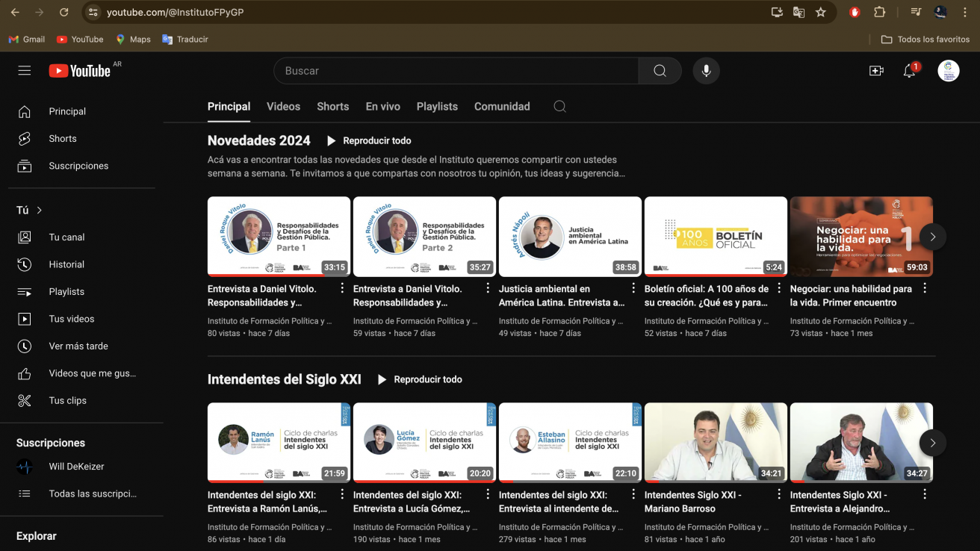Open the Justicia ambiental video thumbnail
This screenshot has width=980, height=551.
(569, 236)
